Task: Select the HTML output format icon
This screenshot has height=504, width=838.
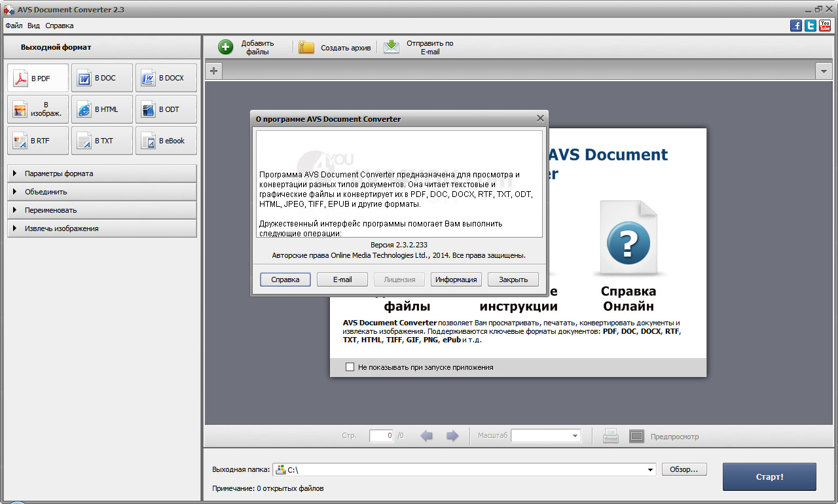Action: tap(84, 109)
